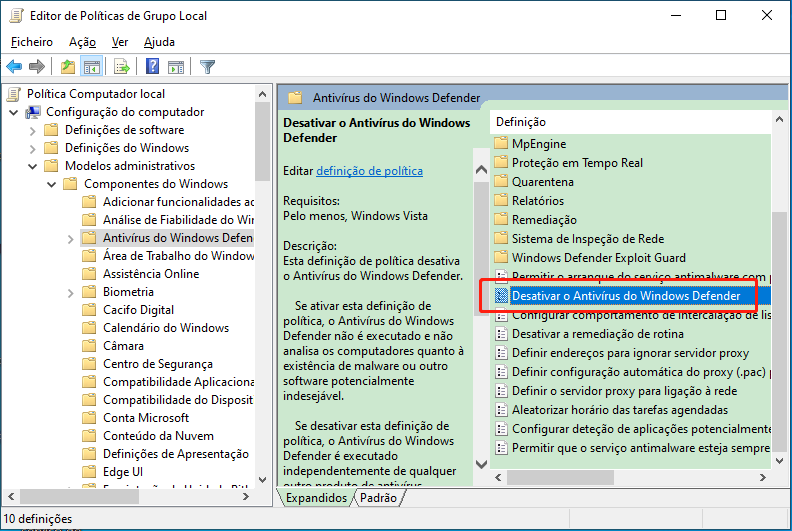792x531 pixels.
Task: Select Assistência Online in the tree
Action: 151,274
